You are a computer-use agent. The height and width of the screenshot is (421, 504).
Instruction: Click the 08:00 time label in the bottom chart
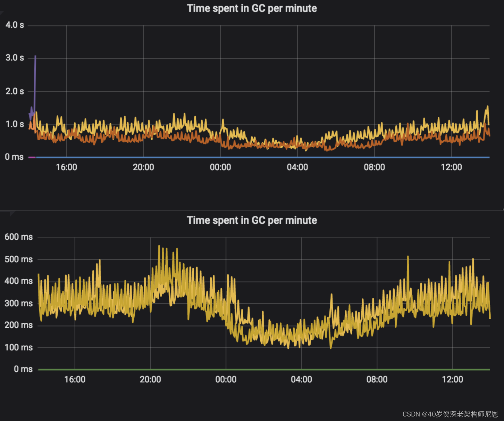pyautogui.click(x=377, y=379)
